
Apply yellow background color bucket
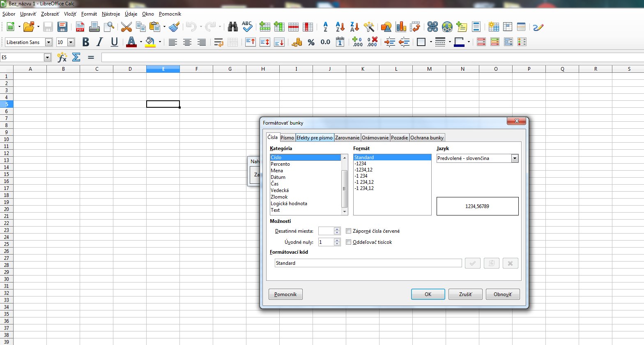(150, 42)
